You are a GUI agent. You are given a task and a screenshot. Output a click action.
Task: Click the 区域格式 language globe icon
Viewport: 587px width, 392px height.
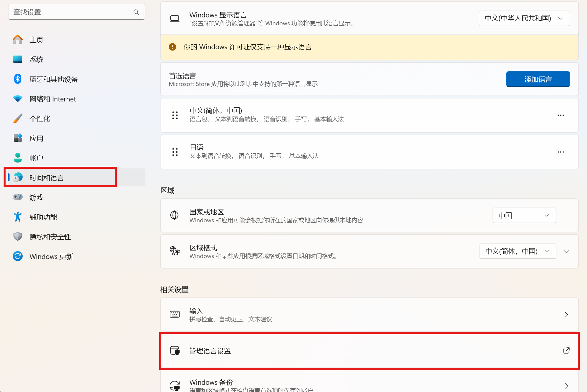[175, 251]
